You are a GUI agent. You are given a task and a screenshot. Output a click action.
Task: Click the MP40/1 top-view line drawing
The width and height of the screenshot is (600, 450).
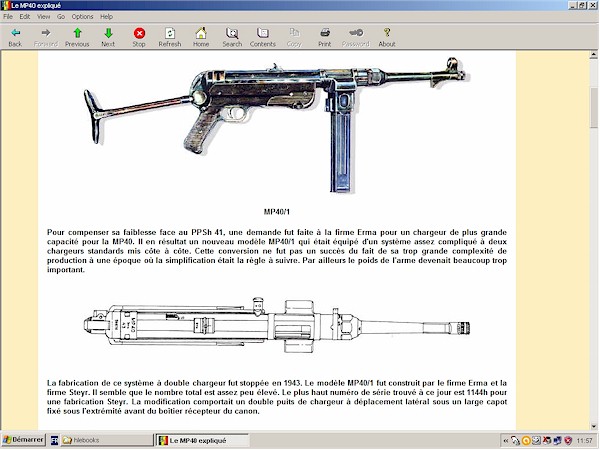point(277,325)
